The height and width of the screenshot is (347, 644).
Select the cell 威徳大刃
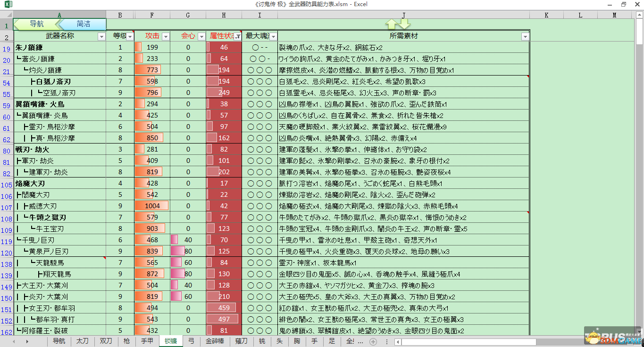pyautogui.click(x=59, y=206)
